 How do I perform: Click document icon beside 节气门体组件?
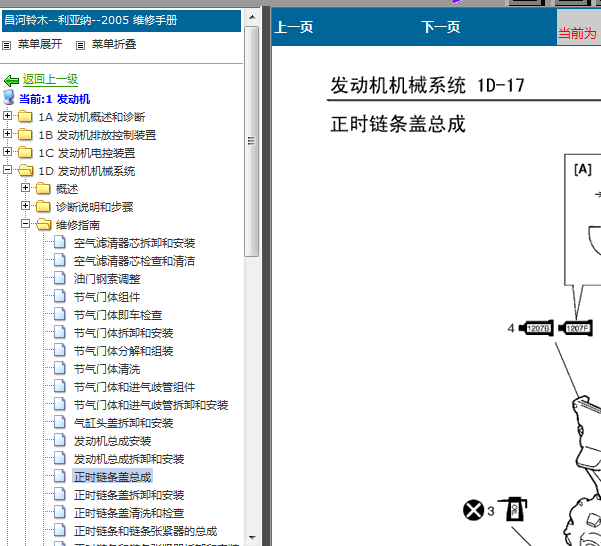(x=60, y=296)
